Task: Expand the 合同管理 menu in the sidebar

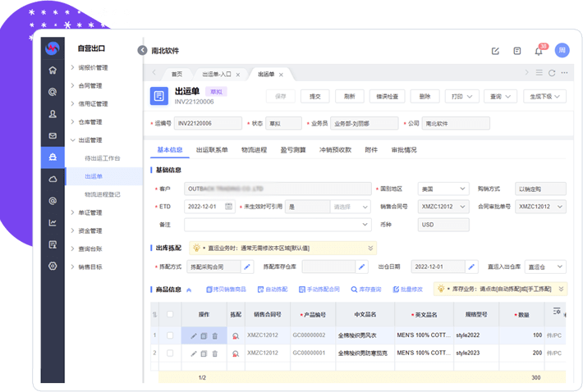Action: tap(90, 85)
